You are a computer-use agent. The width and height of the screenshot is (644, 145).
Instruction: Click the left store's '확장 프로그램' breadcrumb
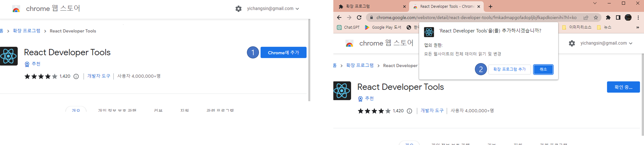26,31
